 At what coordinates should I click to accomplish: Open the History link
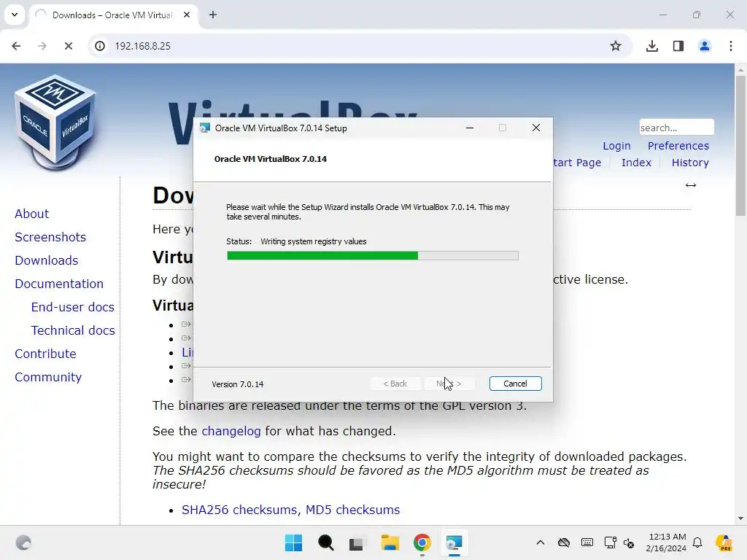pyautogui.click(x=690, y=163)
